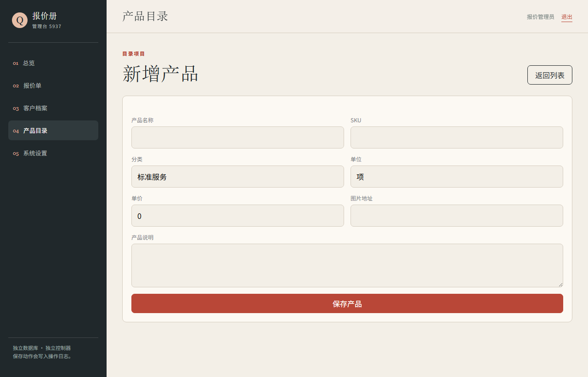Click the 产品目录 page header title

click(x=145, y=16)
